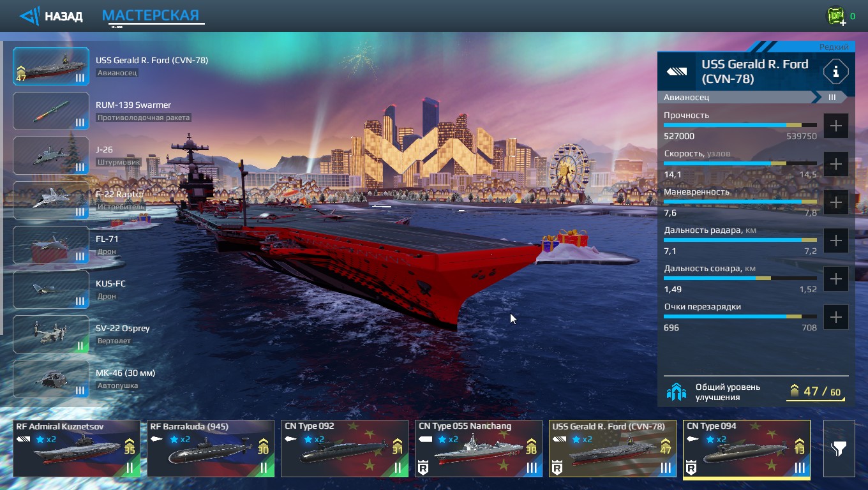This screenshot has width=868, height=490.
Task: Select the KUS-FC drone thumbnail
Action: pyautogui.click(x=51, y=290)
